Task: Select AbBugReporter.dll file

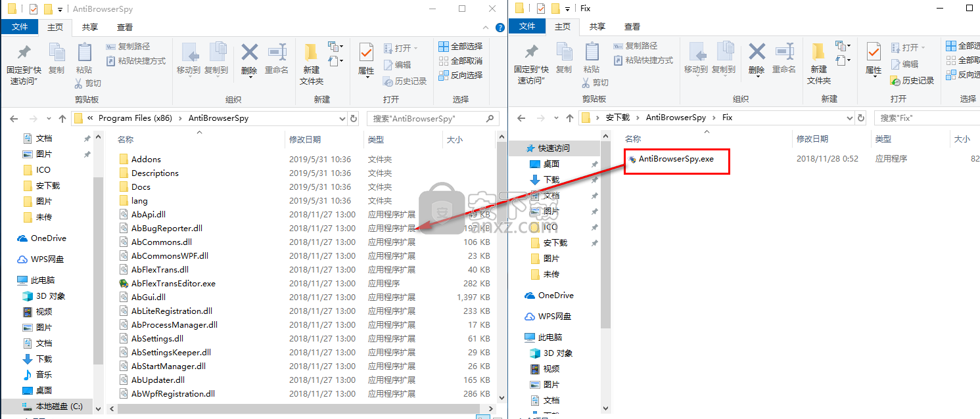Action: tap(167, 228)
